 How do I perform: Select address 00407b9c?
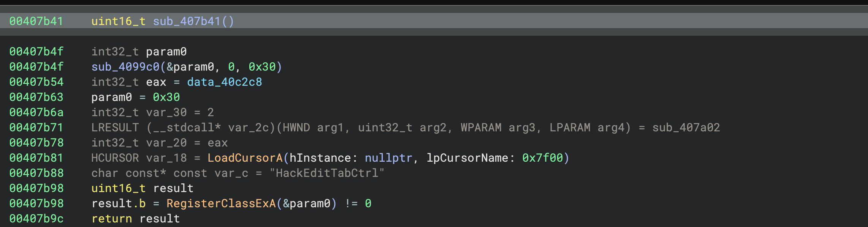tap(36, 219)
